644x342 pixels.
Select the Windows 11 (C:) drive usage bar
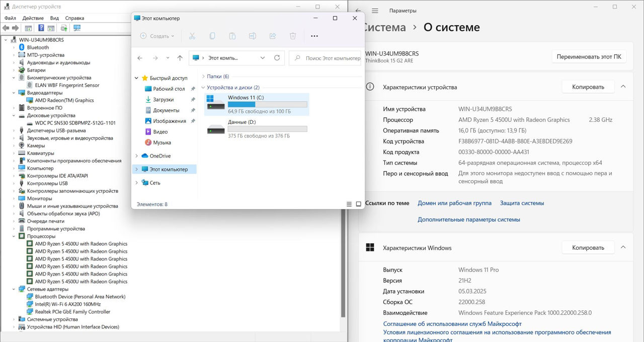pos(267,104)
